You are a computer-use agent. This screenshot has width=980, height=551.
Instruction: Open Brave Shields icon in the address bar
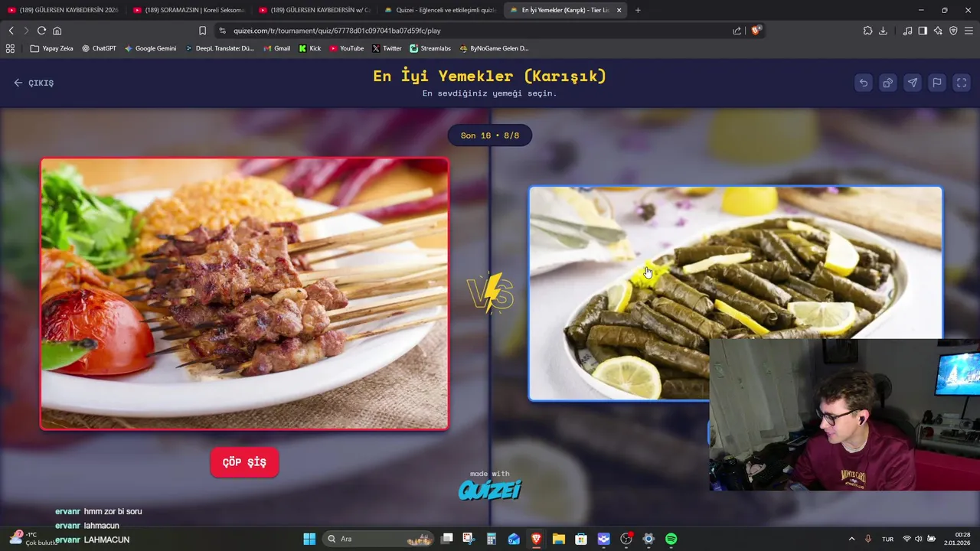tap(756, 31)
